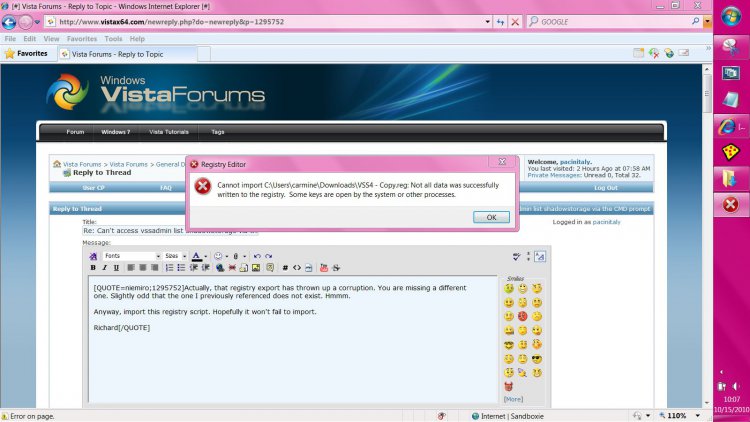Go to Windows 7 forum nav link
The image size is (750, 422).
pyautogui.click(x=115, y=132)
